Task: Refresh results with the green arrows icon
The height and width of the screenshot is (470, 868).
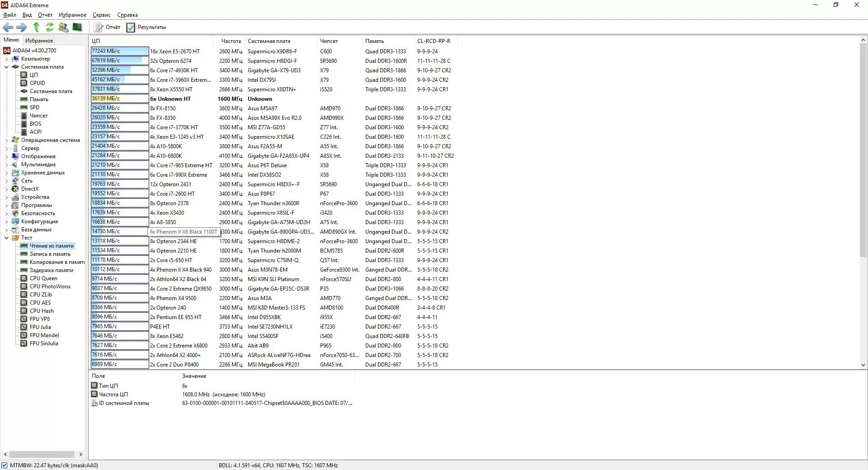Action: (x=50, y=27)
